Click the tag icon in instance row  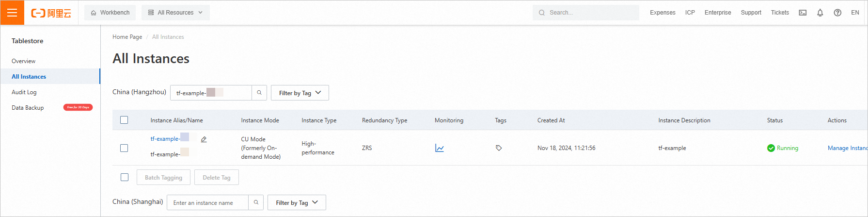coord(499,148)
